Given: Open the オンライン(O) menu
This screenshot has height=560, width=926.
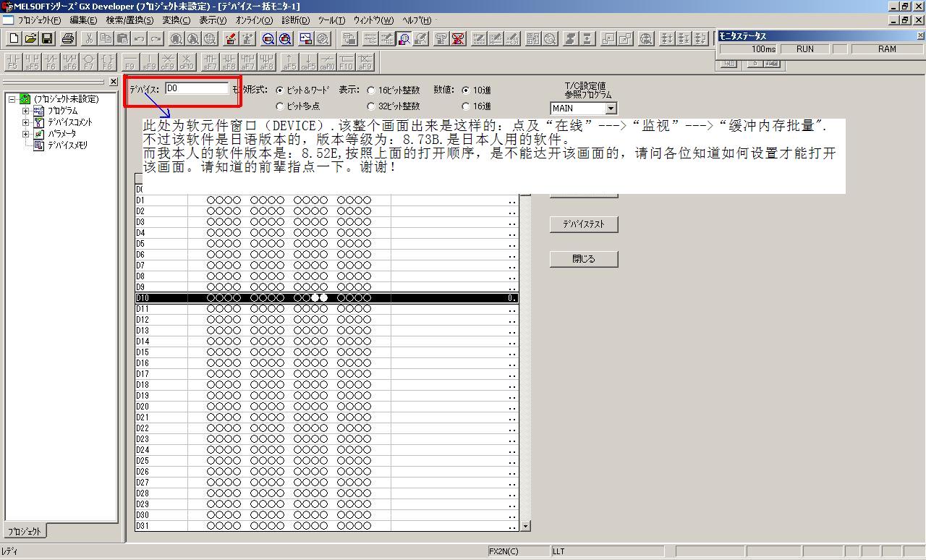Looking at the screenshot, I should click(x=254, y=20).
